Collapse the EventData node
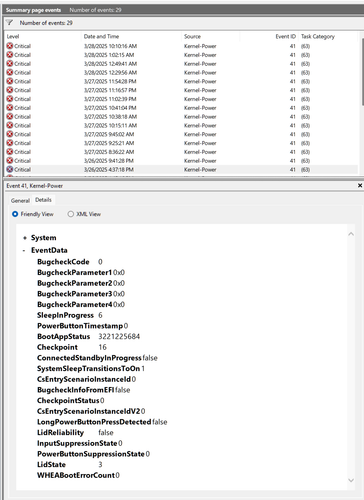Image resolution: width=364 pixels, height=500 pixels. coord(24,250)
